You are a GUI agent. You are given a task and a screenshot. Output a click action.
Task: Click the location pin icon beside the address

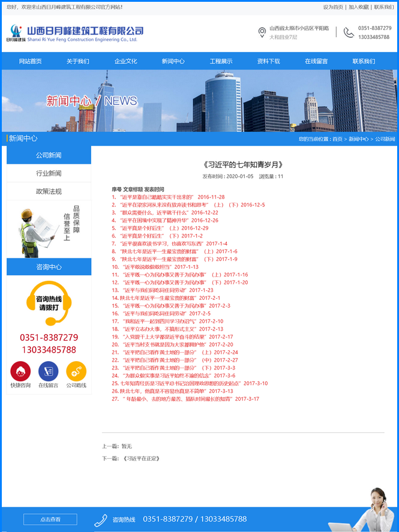click(x=262, y=32)
